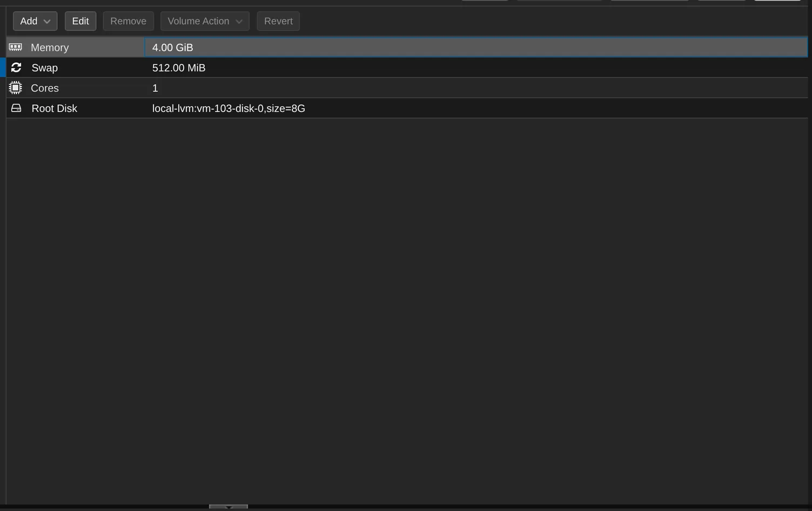Click the Edit button

[80, 21]
